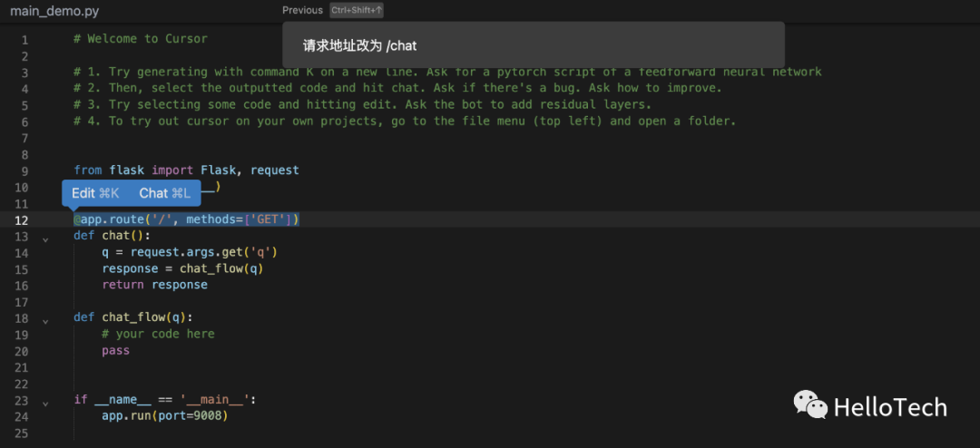Screen dimensions: 980x448
Task: Collapse the def chat() function fold arrow
Action: click(x=45, y=239)
